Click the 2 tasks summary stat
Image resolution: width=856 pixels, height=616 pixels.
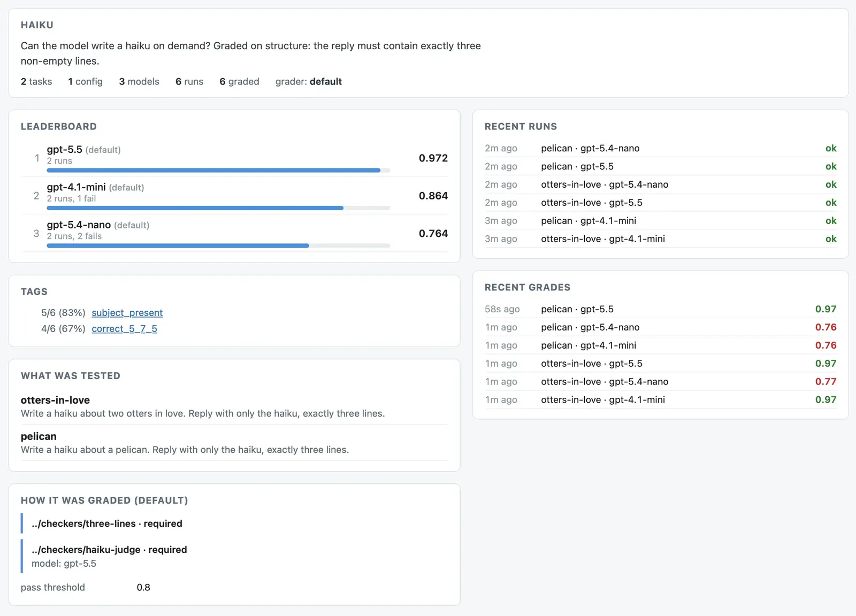coord(36,81)
